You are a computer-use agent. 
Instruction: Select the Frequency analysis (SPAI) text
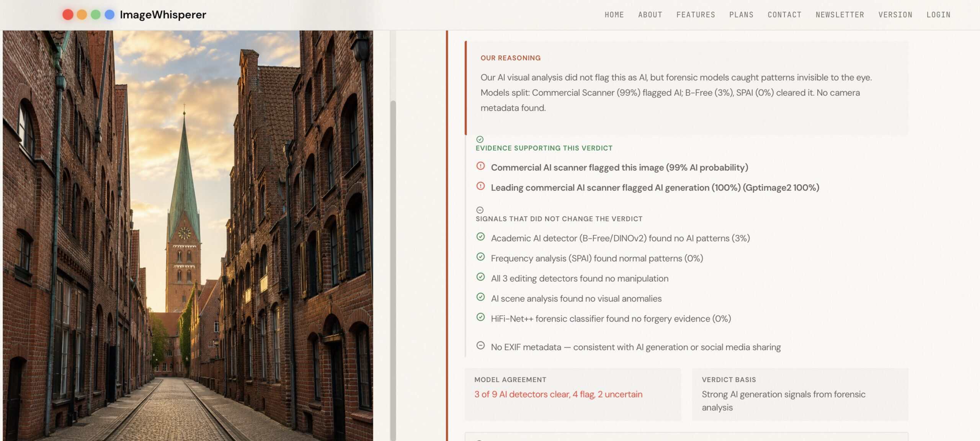[x=597, y=258]
